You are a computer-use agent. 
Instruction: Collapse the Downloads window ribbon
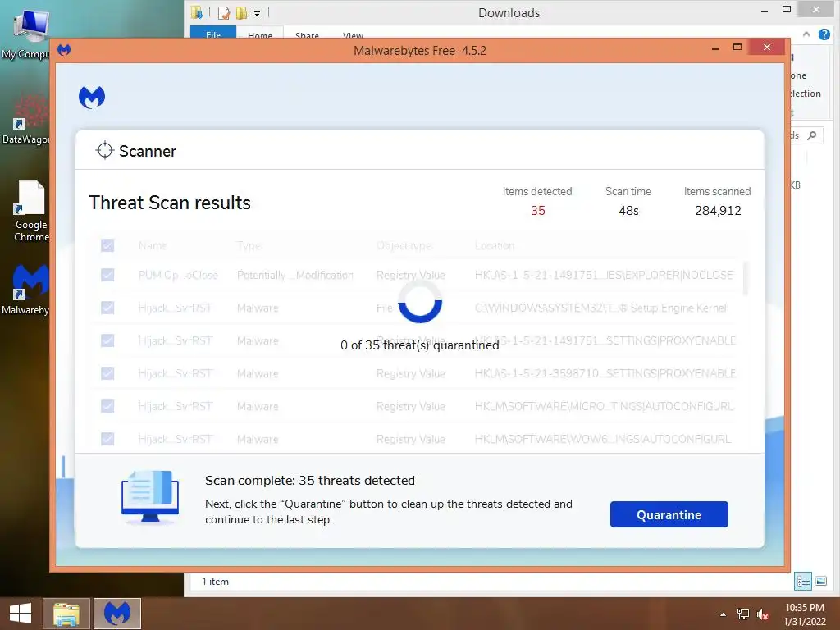point(806,34)
